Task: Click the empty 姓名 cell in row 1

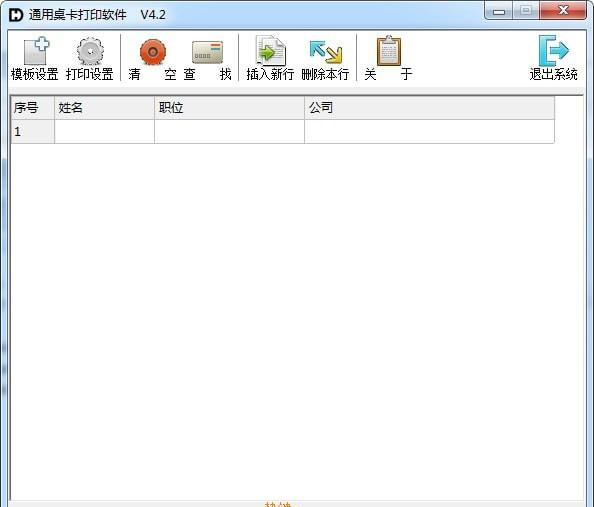Action: [x=105, y=131]
